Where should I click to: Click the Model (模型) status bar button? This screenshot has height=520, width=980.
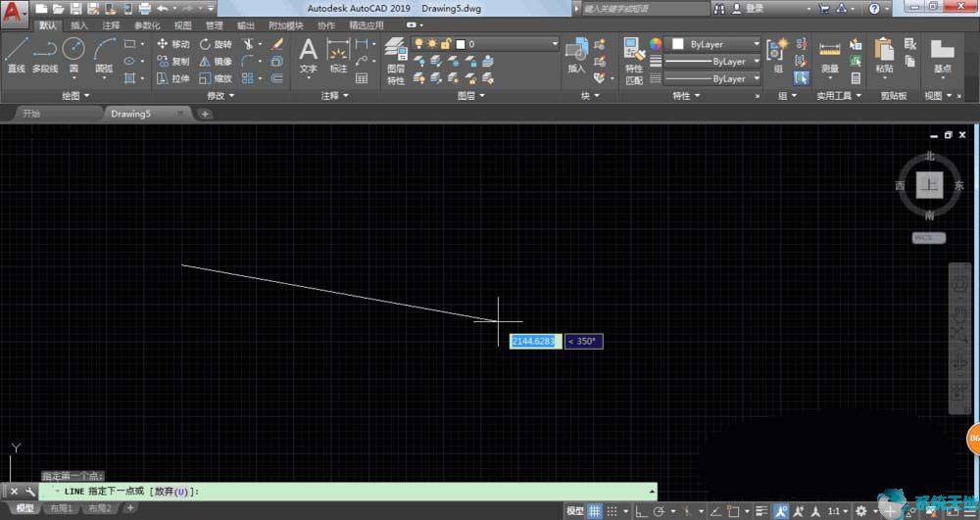coord(574,511)
